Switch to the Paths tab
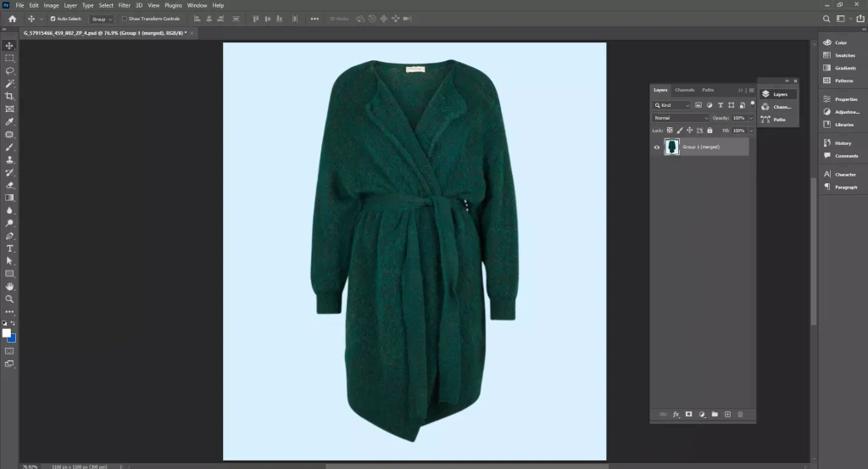The width and height of the screenshot is (868, 469). tap(708, 90)
